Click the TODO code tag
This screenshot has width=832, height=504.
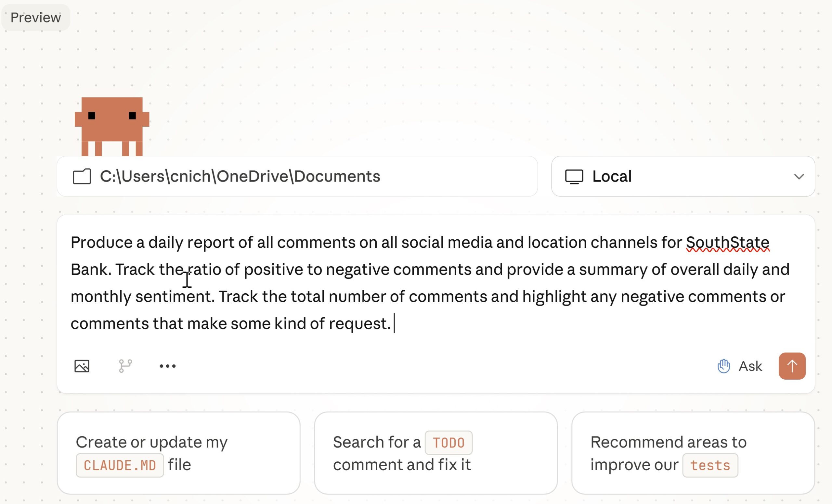coord(448,443)
